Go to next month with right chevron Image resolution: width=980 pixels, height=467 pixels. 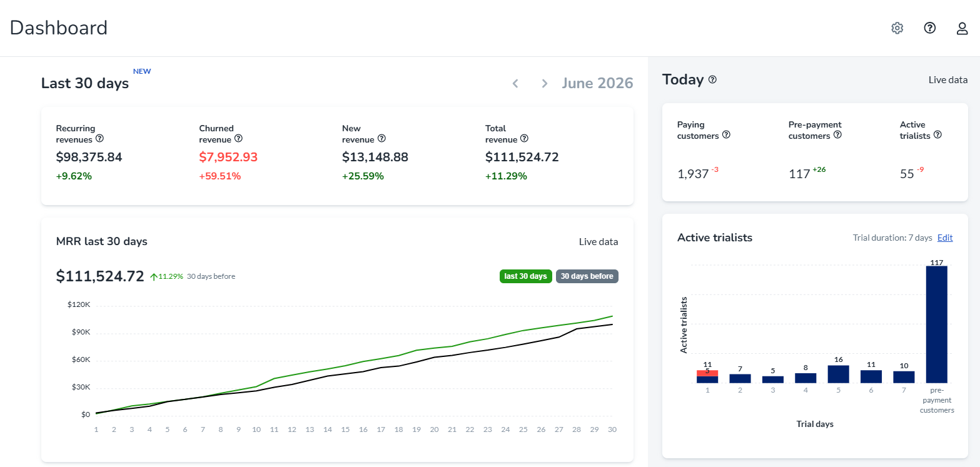(545, 83)
